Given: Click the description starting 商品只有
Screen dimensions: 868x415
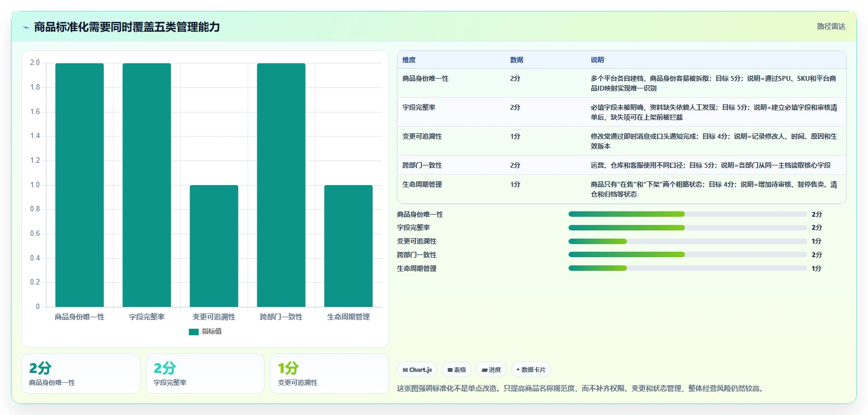Looking at the screenshot, I should click(714, 189).
